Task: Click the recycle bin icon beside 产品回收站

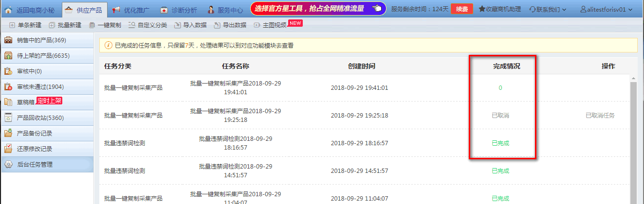Action: coord(8,118)
